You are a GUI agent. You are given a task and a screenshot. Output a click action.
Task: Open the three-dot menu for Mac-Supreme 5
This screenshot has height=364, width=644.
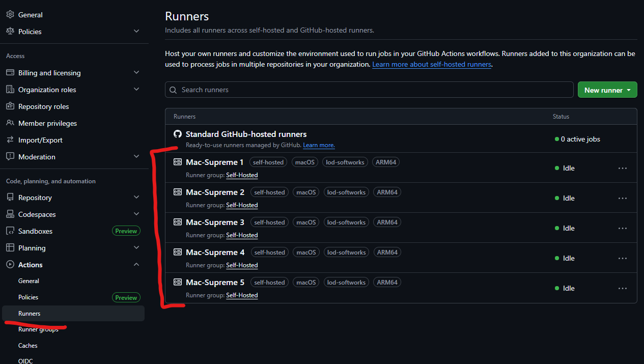click(x=623, y=288)
